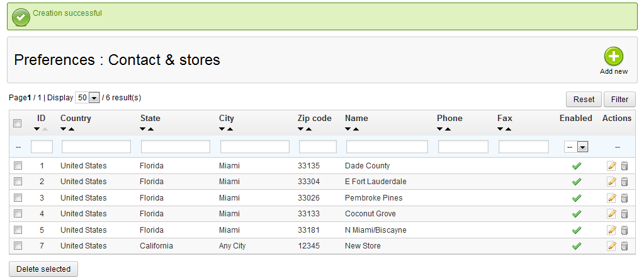Focus the City filter field
The image size is (644, 280).
pyautogui.click(x=255, y=147)
